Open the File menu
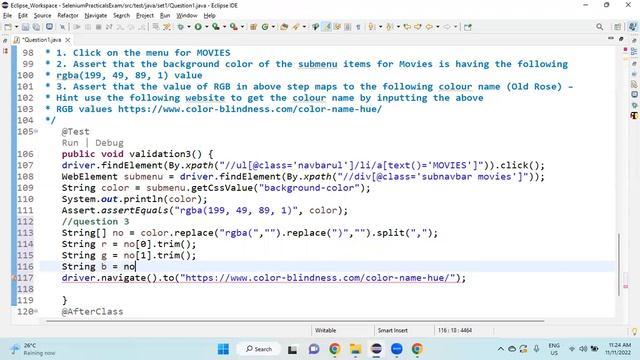Screen dimensions: 640x360 [7, 16]
